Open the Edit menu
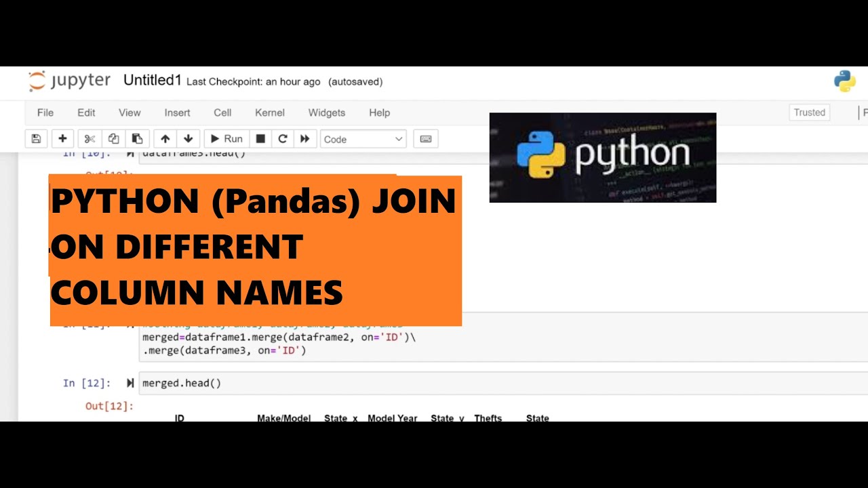Image resolution: width=868 pixels, height=488 pixels. pyautogui.click(x=86, y=113)
